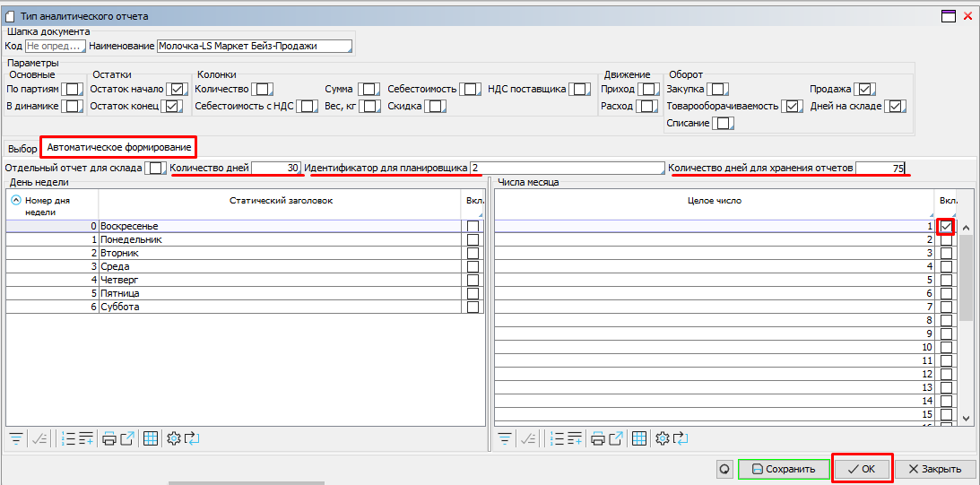Screen dimensions: 980x485
Task: Open filter in the День недели grid toolbar
Action: coord(16,438)
